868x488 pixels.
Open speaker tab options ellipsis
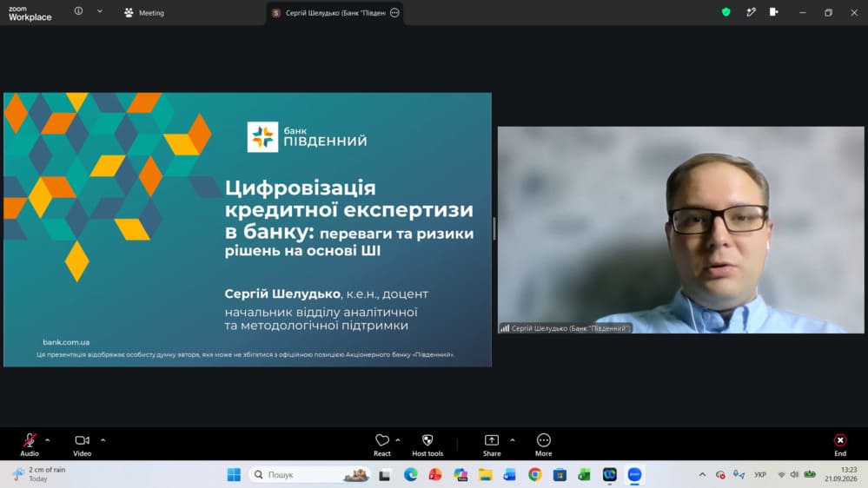pyautogui.click(x=394, y=13)
